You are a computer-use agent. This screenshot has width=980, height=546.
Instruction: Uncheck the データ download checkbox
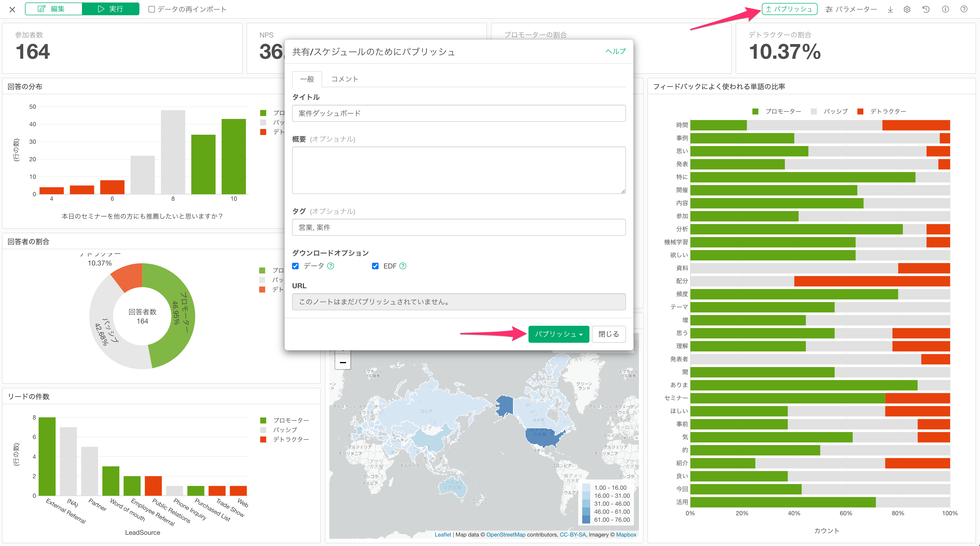[296, 266]
